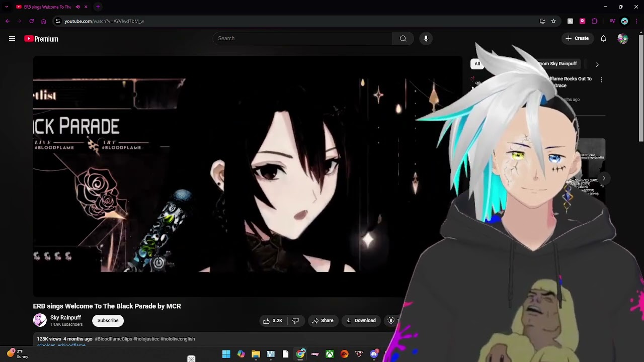Subscribe to Sky Rainpuff
Image resolution: width=644 pixels, height=362 pixels.
(x=108, y=320)
